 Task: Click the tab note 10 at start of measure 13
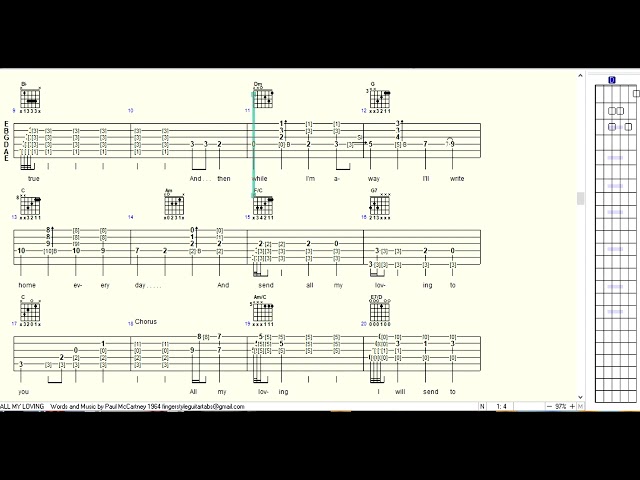[21, 251]
